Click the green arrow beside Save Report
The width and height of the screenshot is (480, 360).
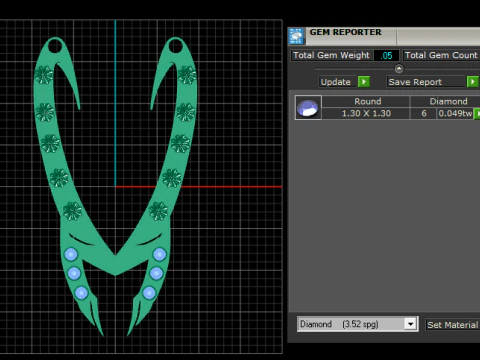(x=472, y=82)
